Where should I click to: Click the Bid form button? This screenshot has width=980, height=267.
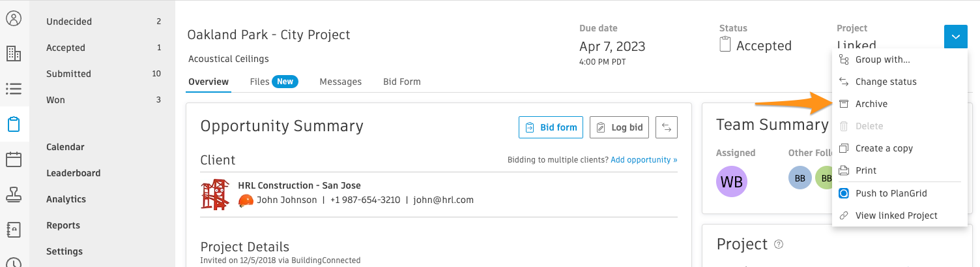click(x=551, y=127)
